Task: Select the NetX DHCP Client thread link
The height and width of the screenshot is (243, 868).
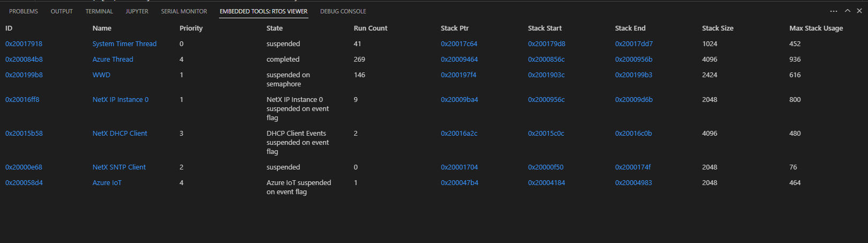Action: coord(119,134)
